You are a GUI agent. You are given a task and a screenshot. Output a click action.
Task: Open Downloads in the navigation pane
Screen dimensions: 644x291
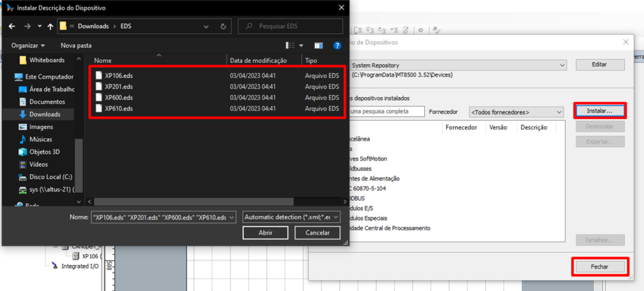pyautogui.click(x=44, y=114)
